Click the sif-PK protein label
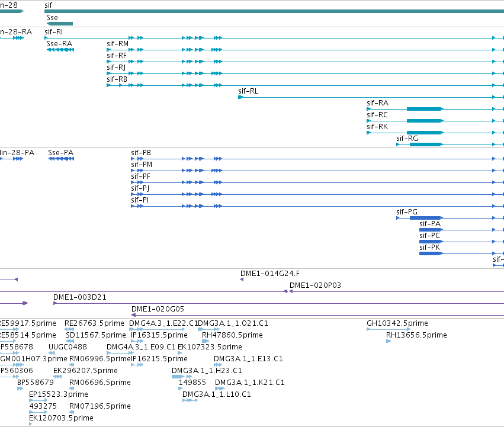The height and width of the screenshot is (427, 504). click(x=430, y=248)
